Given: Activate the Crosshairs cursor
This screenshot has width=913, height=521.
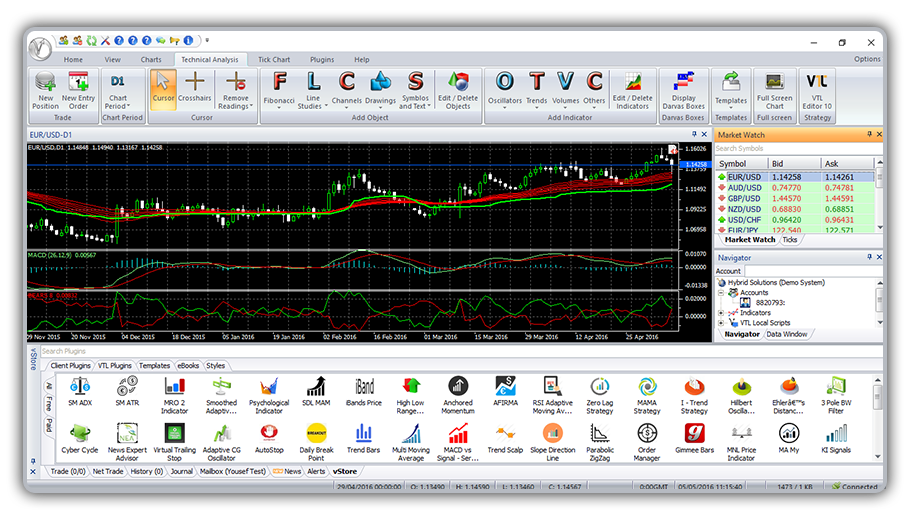Looking at the screenshot, I should tap(194, 87).
